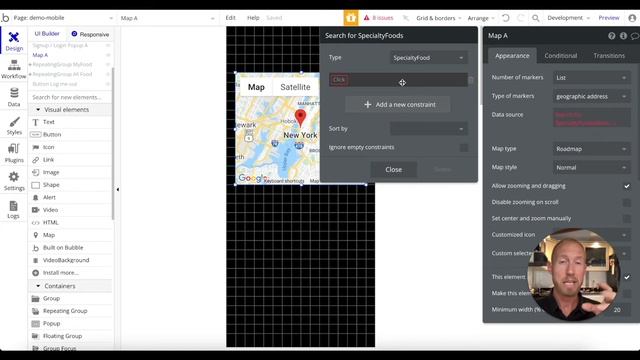Open the Styles section icon
The height and width of the screenshot is (360, 640).
click(14, 122)
